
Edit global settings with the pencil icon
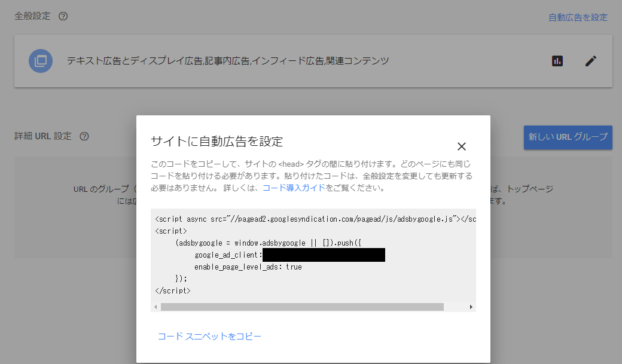pyautogui.click(x=591, y=61)
